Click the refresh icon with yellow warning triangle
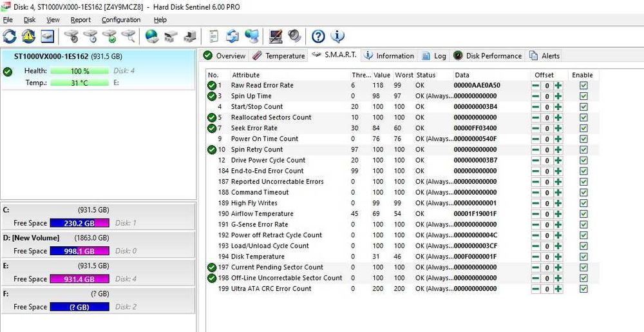Image resolution: width=644 pixels, height=332 pixels. tap(28, 36)
